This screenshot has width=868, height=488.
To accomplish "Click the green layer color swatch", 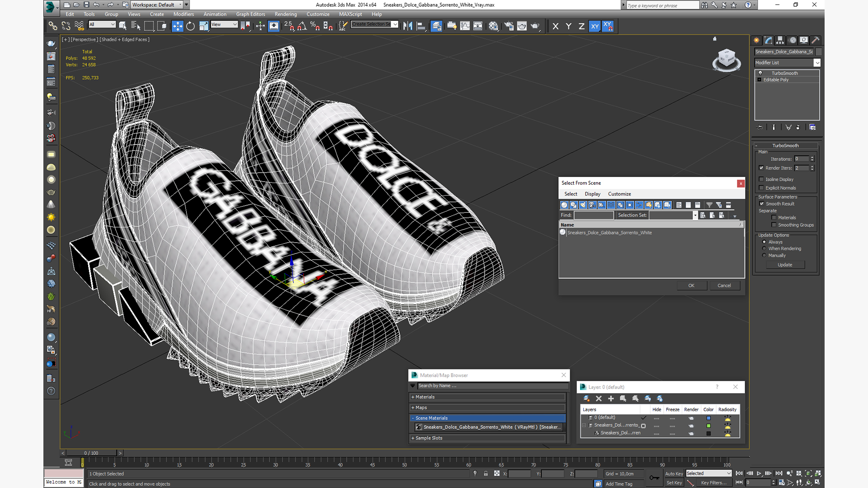I will (x=708, y=426).
